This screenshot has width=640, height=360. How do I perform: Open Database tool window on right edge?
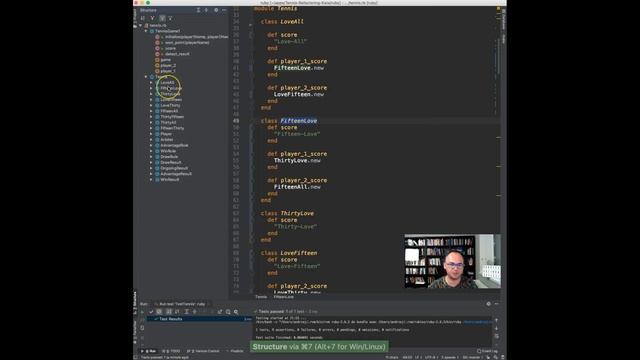click(504, 19)
